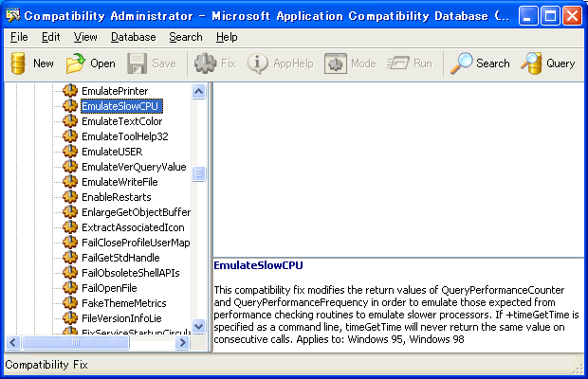Click the gear icon beside FailCloseProfileUserMap
The height and width of the screenshot is (379, 588).
coord(70,243)
